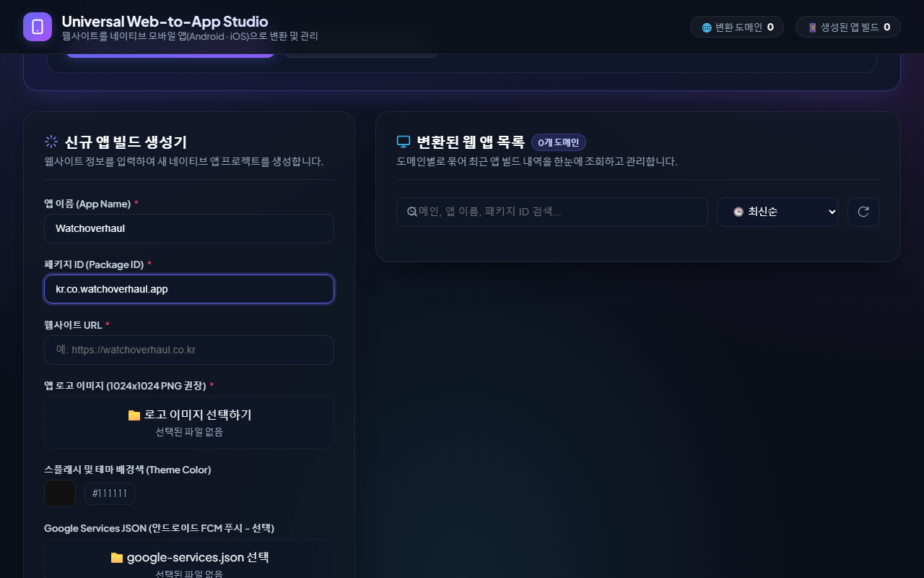Viewport: 924px width, 578px height.
Task: Click the monitor icon beside 변환된 웹 앱 목록
Action: [404, 142]
